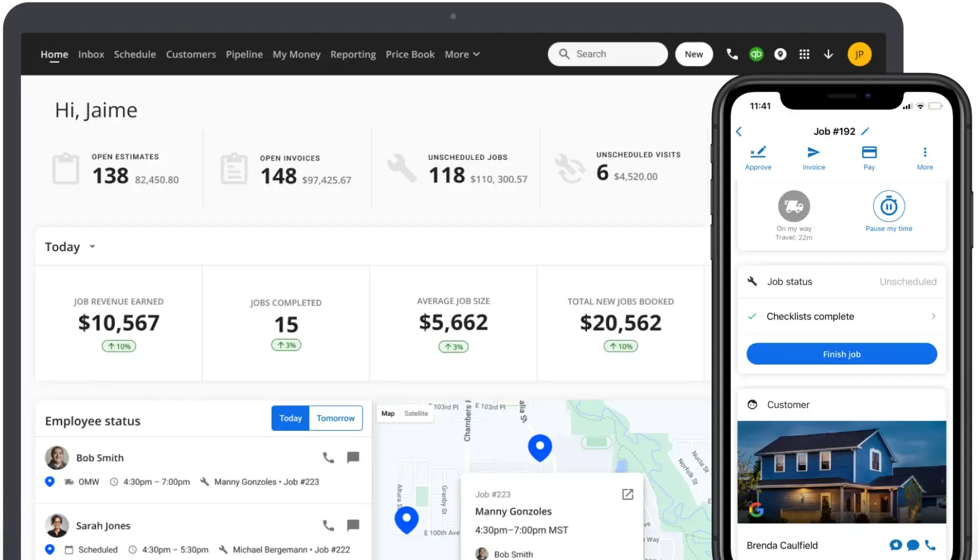Viewport: 978px width, 560px height.
Task: Tap the Pay icon on the mobile app
Action: [869, 157]
